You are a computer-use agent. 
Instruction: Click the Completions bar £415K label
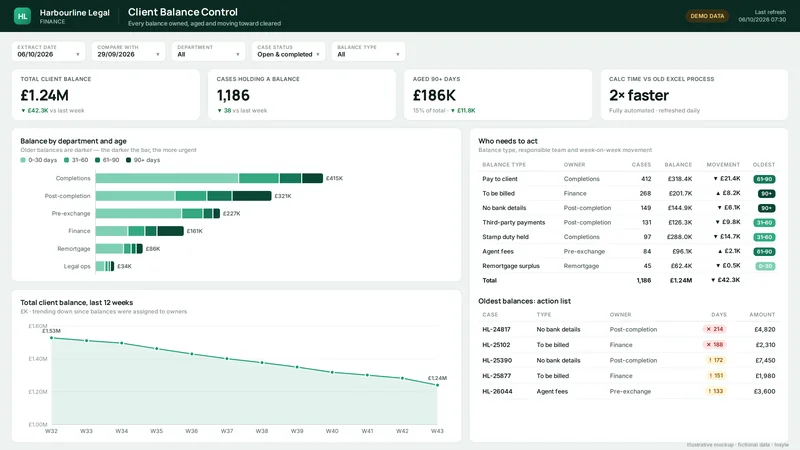335,179
